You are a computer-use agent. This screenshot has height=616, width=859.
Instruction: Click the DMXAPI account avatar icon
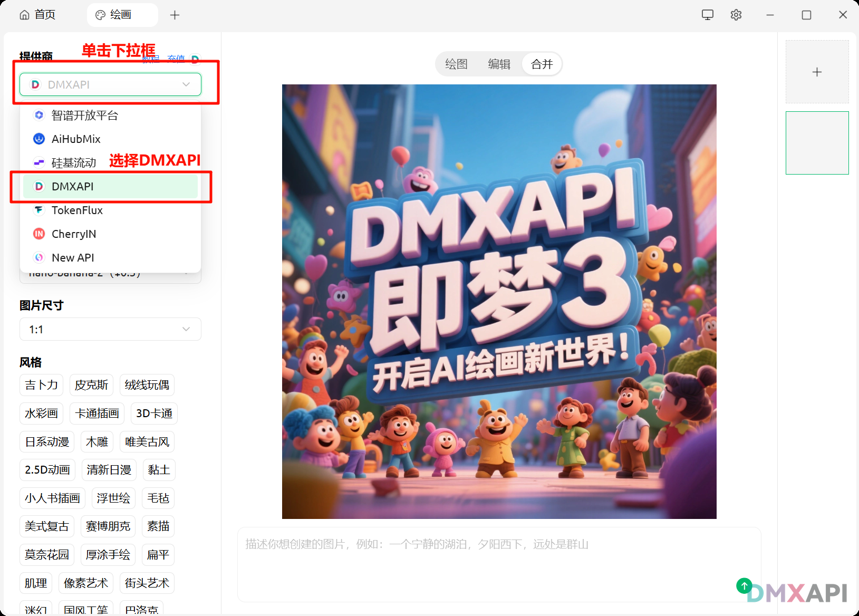pyautogui.click(x=196, y=59)
